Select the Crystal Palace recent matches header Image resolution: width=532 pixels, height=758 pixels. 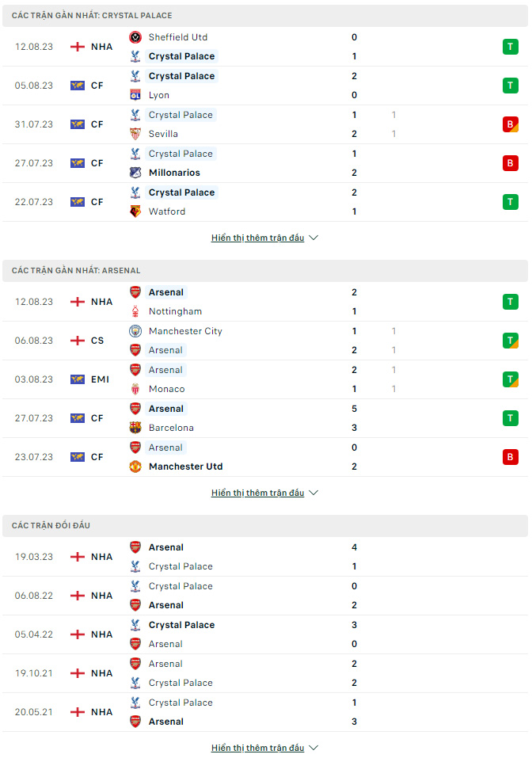pyautogui.click(x=265, y=16)
